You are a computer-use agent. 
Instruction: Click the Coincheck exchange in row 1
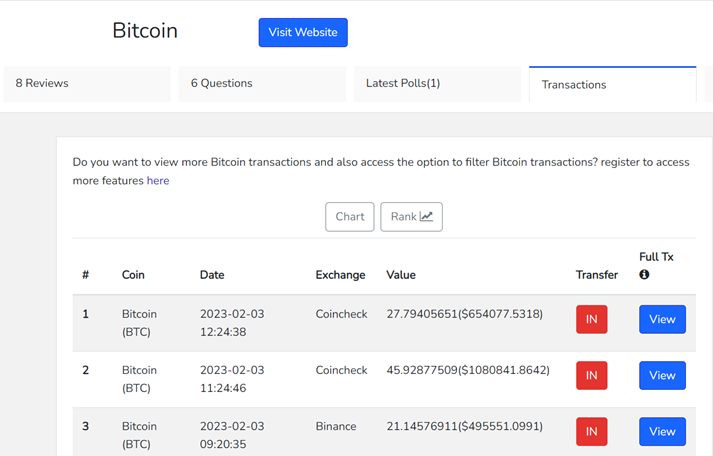coord(341,314)
